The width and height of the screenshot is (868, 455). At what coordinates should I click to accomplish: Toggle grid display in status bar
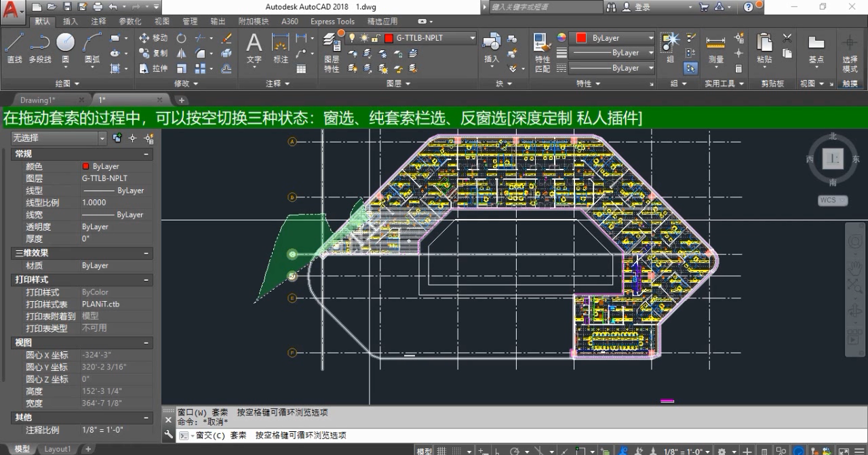[x=442, y=450]
